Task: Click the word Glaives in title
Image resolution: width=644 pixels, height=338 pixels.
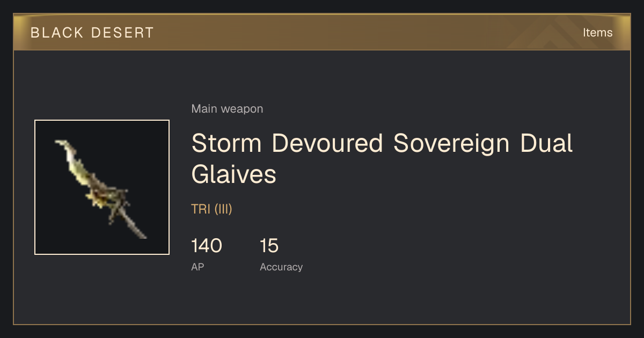Action: [234, 174]
